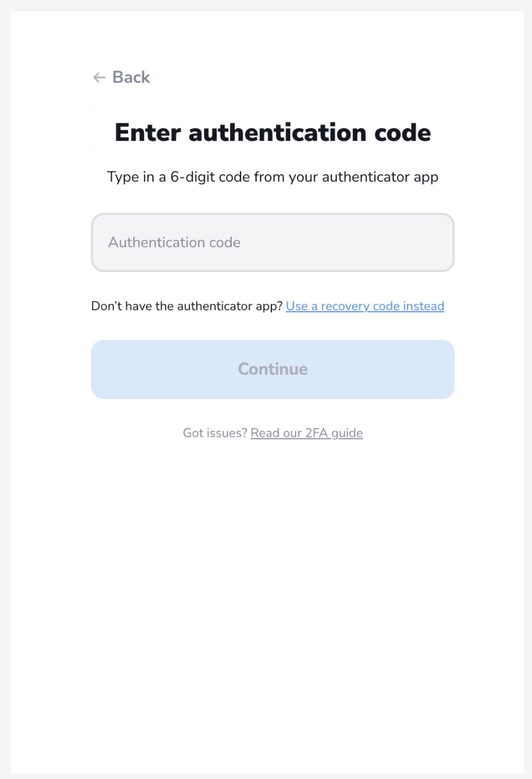Click the Enter authentication code heading
532x779 pixels.
(272, 132)
